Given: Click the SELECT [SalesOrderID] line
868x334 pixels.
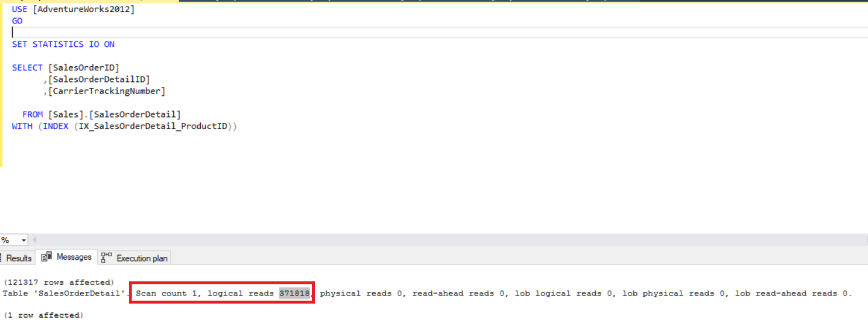Looking at the screenshot, I should [x=66, y=68].
